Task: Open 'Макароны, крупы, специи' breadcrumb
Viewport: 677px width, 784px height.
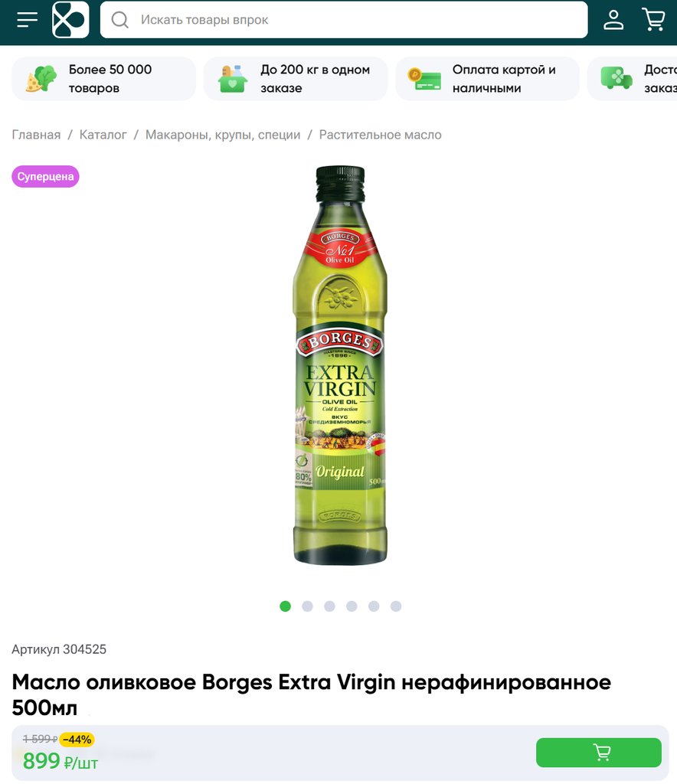Action: click(x=223, y=135)
